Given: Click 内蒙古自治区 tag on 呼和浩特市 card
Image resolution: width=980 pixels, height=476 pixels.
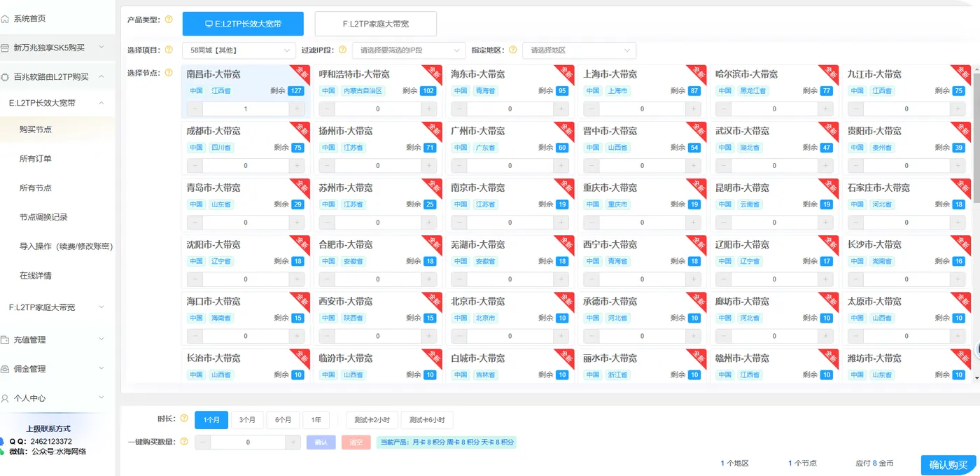Looking at the screenshot, I should [x=363, y=91].
